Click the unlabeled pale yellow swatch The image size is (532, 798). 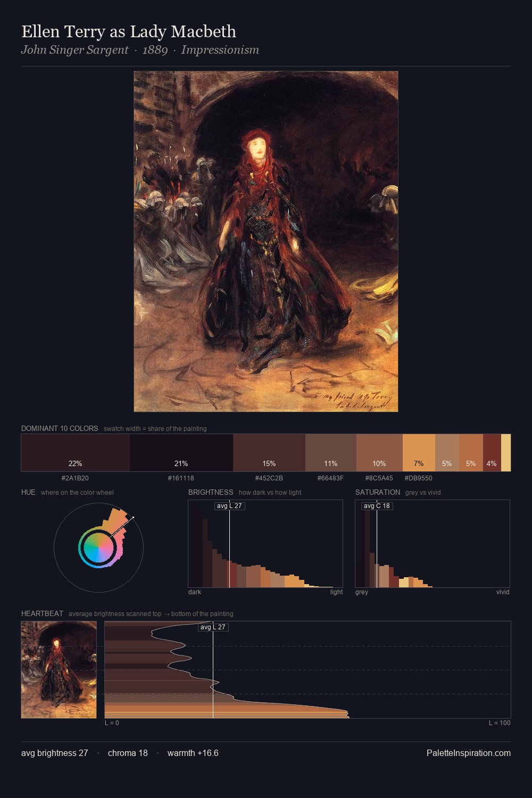[x=506, y=453]
